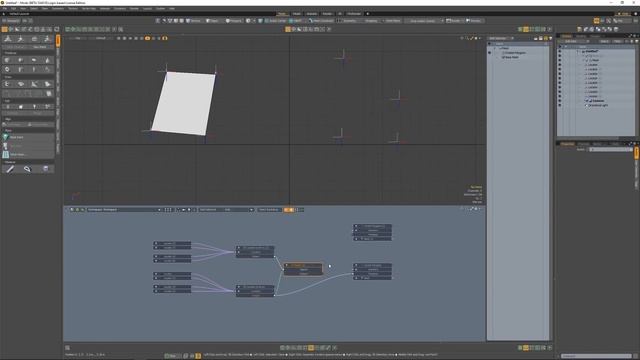This screenshot has width=640, height=360.
Task: Click the second transform tool icon atop toolbox
Action: tap(21, 39)
